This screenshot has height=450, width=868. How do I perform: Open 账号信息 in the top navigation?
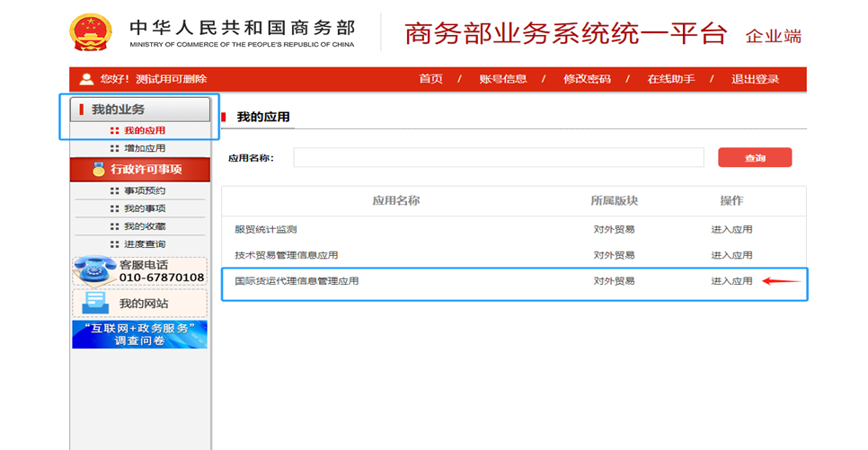(502, 79)
